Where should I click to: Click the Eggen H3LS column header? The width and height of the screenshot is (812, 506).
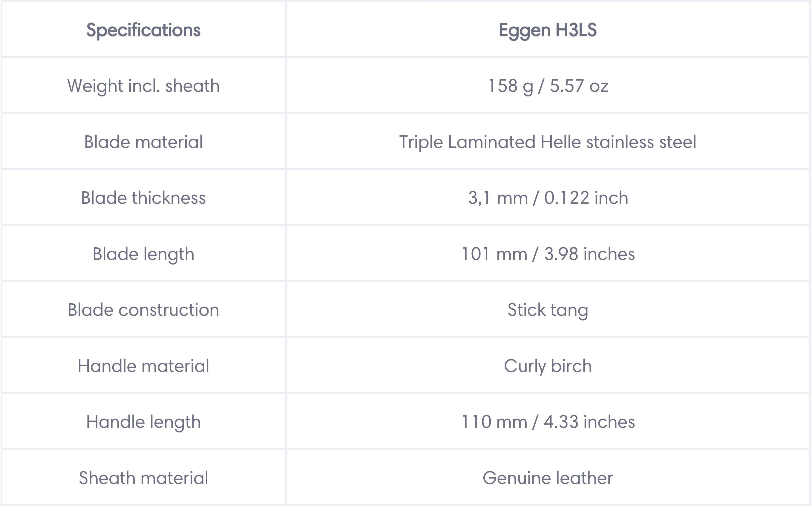548,30
